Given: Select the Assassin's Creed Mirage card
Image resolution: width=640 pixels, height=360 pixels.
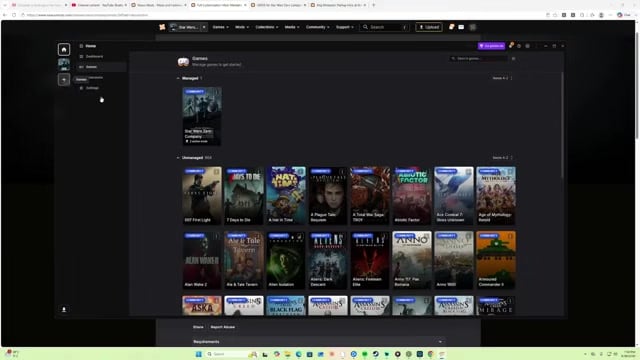Looking at the screenshot, I should click(496, 306).
